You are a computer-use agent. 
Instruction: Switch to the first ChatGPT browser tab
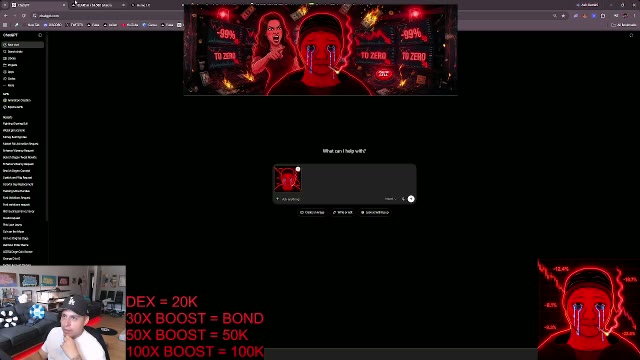click(37, 5)
